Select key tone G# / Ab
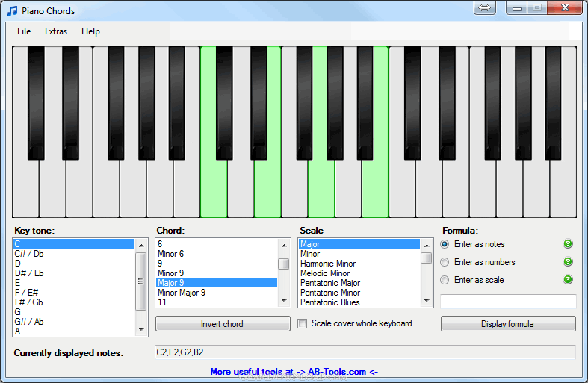Viewport: 588px width, 383px height. (74, 322)
